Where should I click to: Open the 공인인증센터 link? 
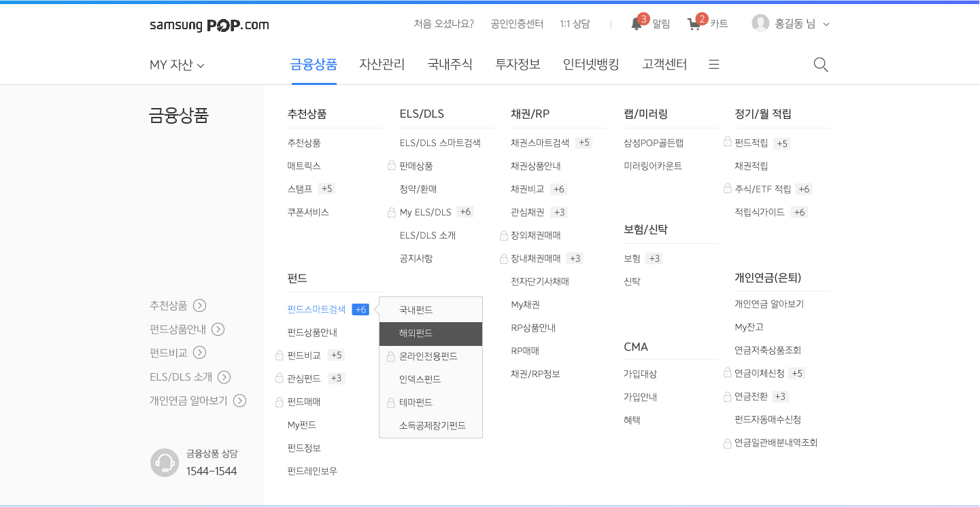coord(517,24)
